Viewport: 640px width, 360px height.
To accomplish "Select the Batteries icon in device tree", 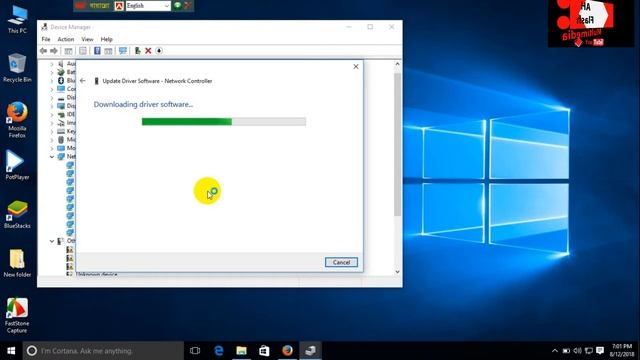I will pos(61,72).
